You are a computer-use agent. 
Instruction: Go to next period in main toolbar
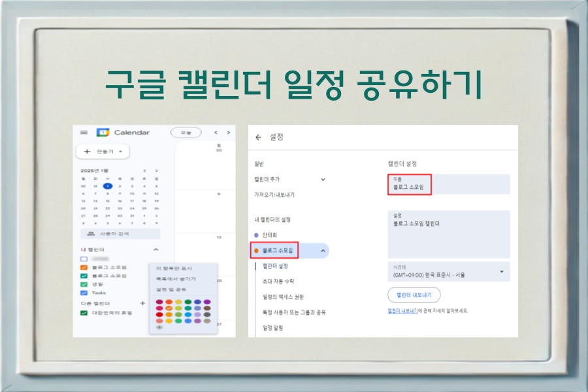click(x=229, y=133)
